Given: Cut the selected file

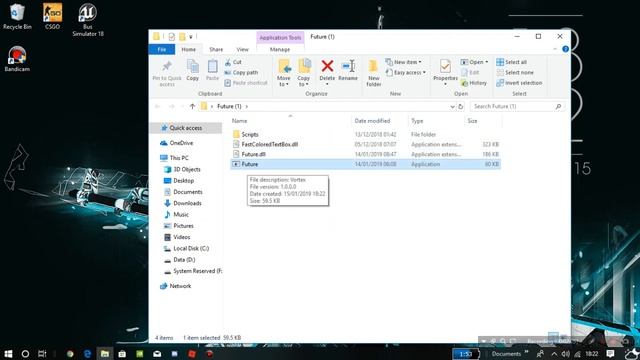Looking at the screenshot, I should click(x=233, y=62).
